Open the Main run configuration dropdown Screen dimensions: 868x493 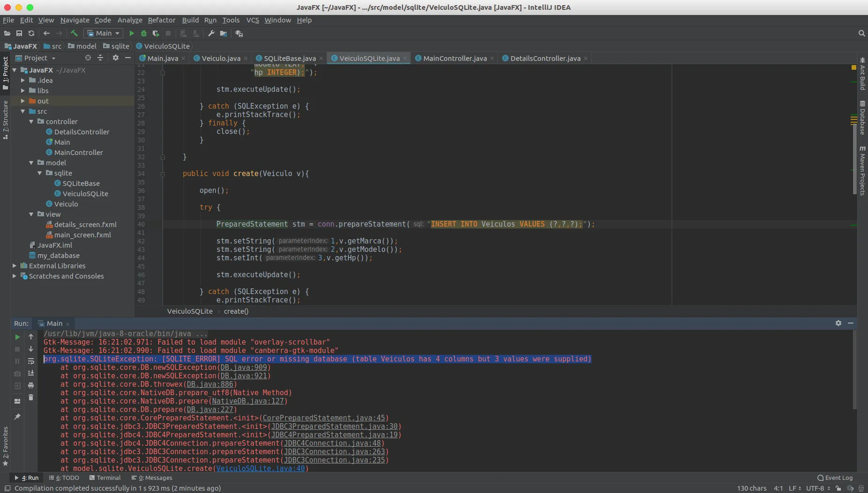[104, 33]
